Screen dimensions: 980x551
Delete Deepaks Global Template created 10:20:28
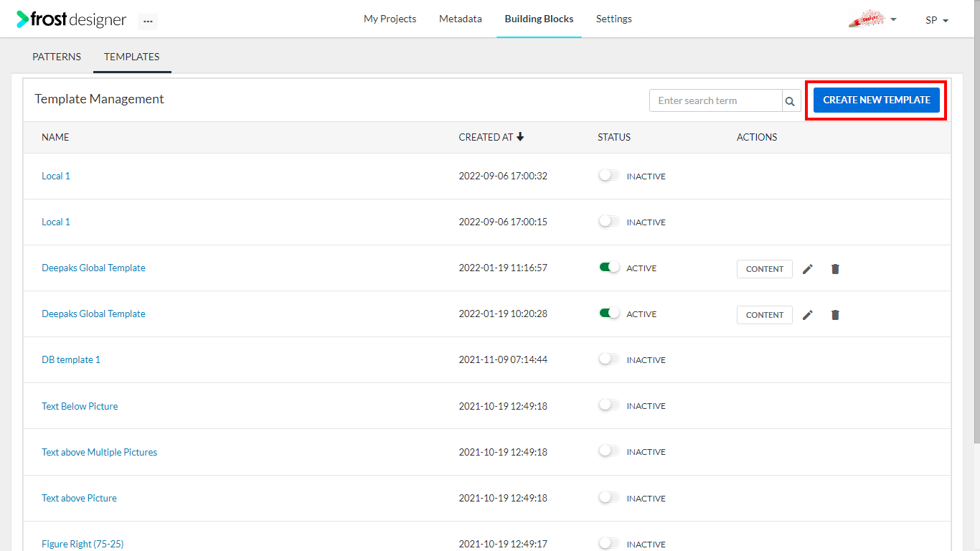pos(835,315)
